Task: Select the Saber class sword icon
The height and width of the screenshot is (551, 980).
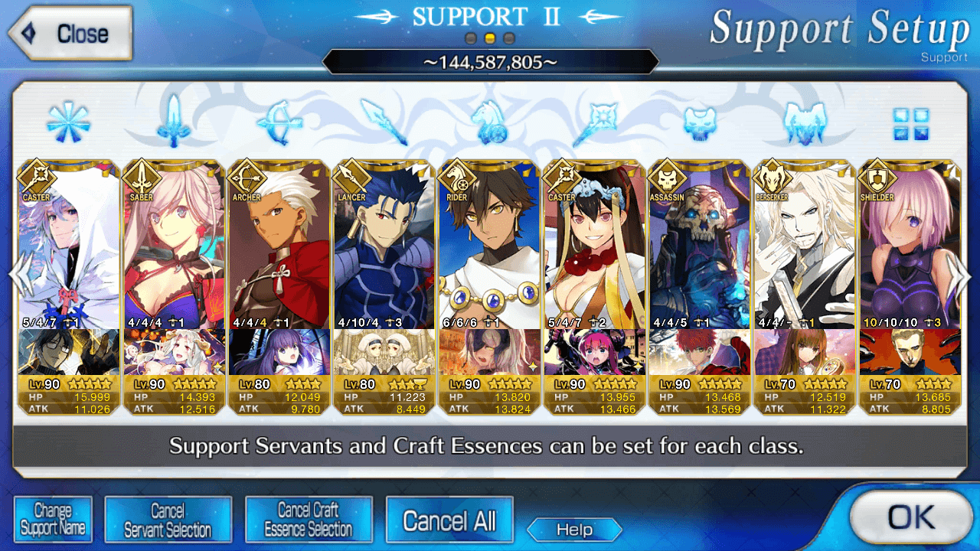Action: 174,122
